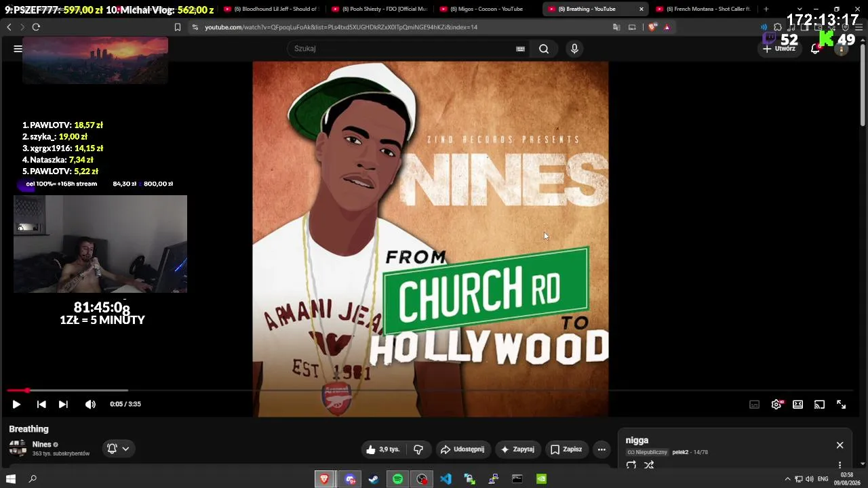Open YouTube notifications bell

816,49
